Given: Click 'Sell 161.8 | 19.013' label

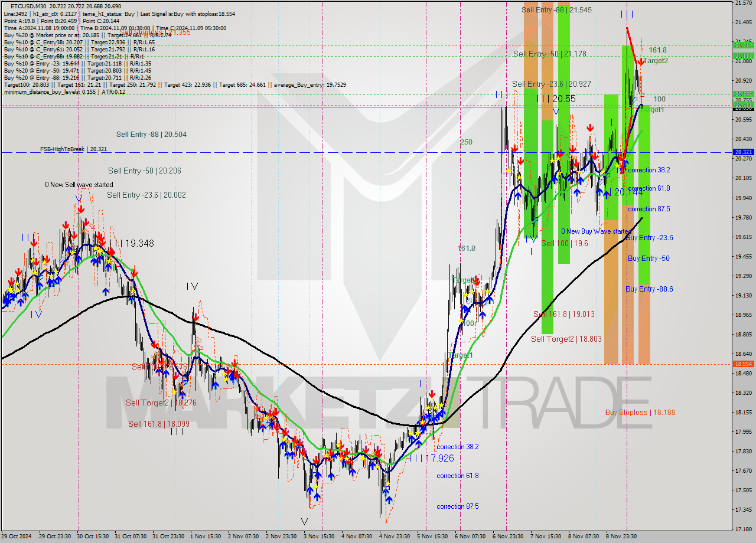Looking at the screenshot, I should [563, 314].
